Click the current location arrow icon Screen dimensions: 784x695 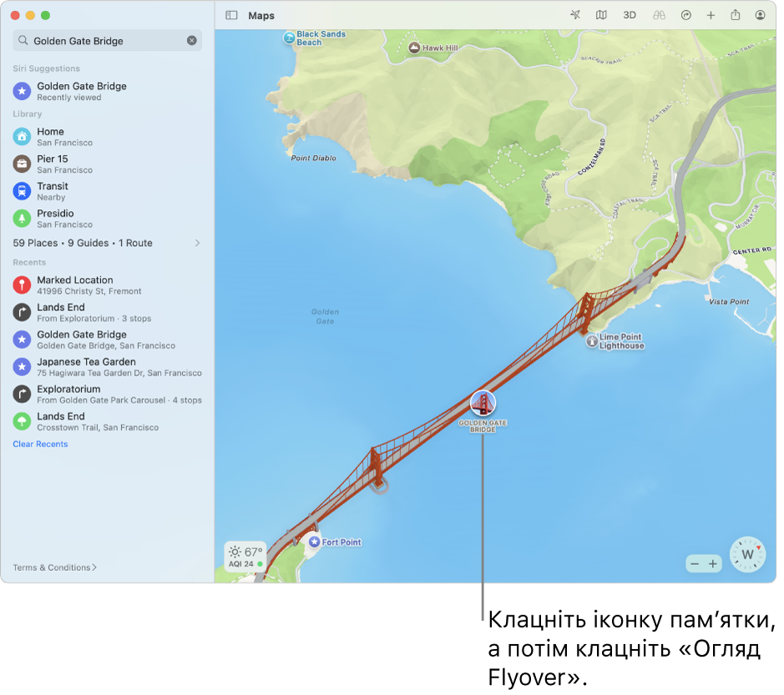tap(575, 16)
